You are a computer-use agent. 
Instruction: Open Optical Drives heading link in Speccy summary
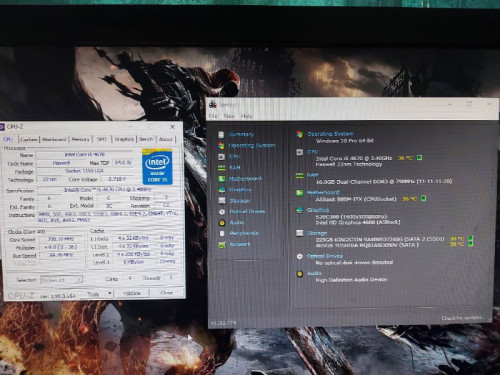coord(325,256)
